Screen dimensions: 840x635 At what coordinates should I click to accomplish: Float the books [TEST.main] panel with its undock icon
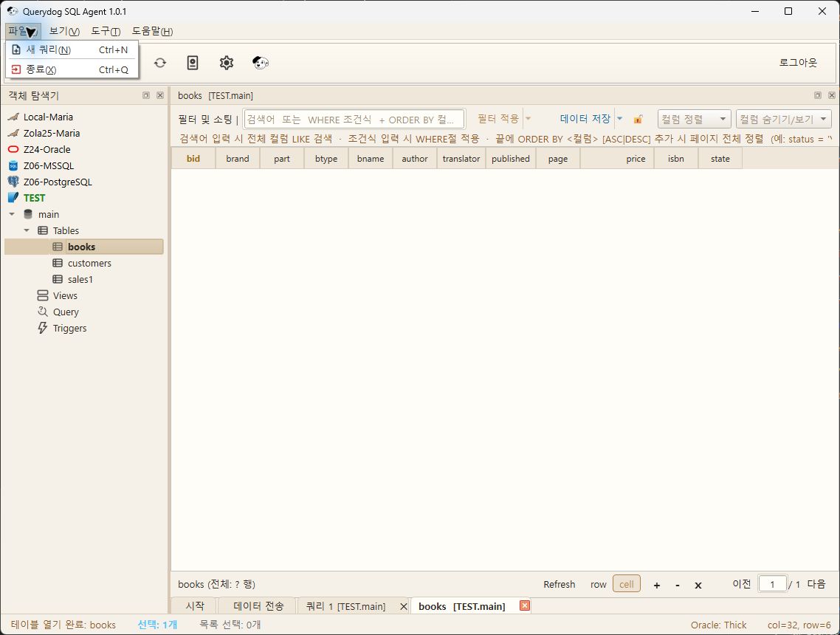818,95
